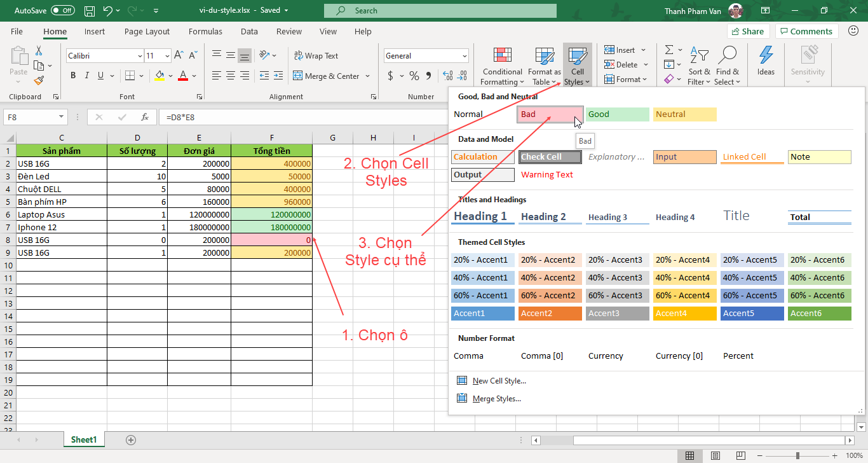Switch to Page Layout view icon
Image resolution: width=868 pixels, height=463 pixels.
point(715,455)
